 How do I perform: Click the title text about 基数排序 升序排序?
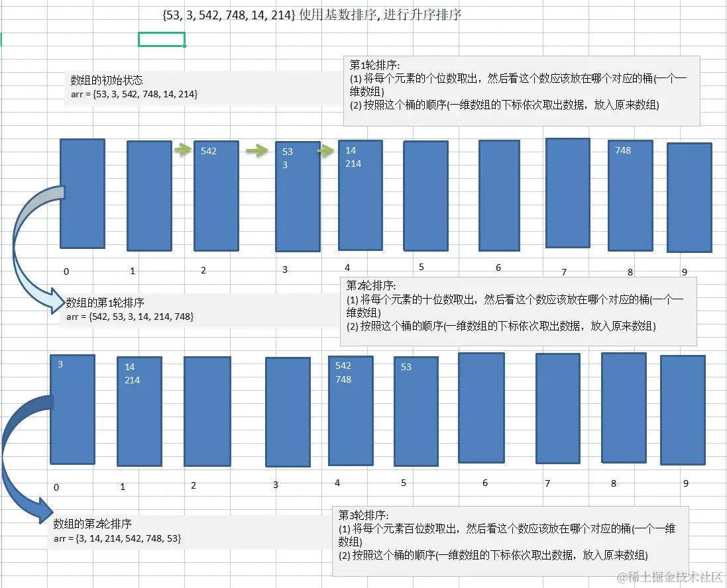click(311, 15)
